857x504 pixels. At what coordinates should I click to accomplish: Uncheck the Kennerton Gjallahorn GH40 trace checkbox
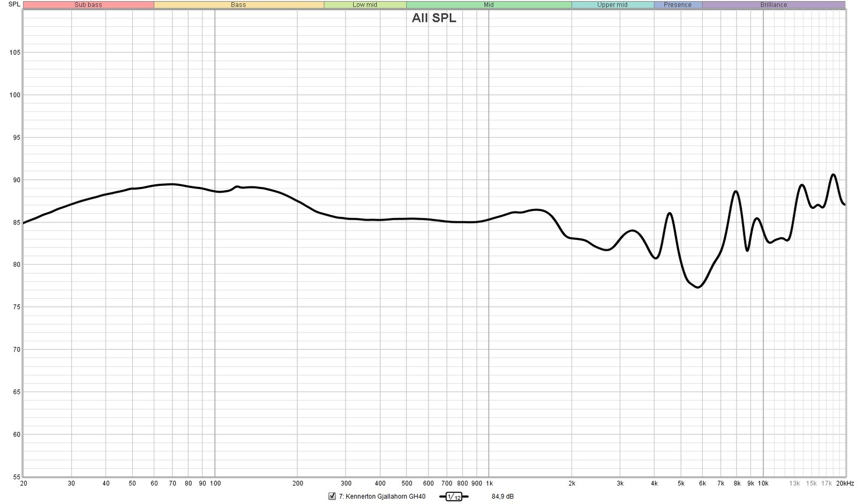click(x=332, y=497)
